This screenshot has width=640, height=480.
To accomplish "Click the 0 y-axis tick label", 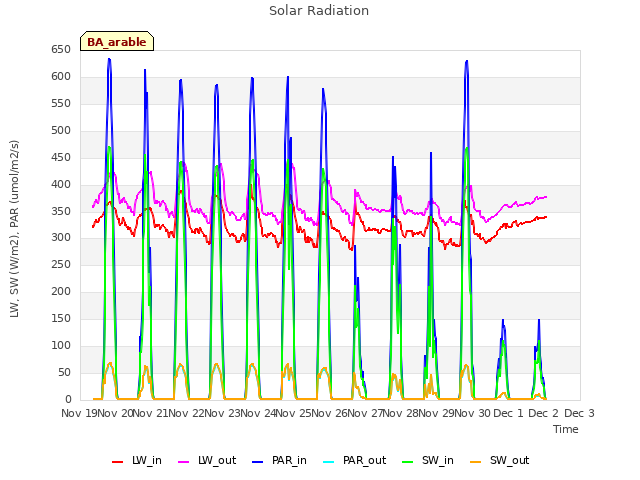I will [x=68, y=399].
